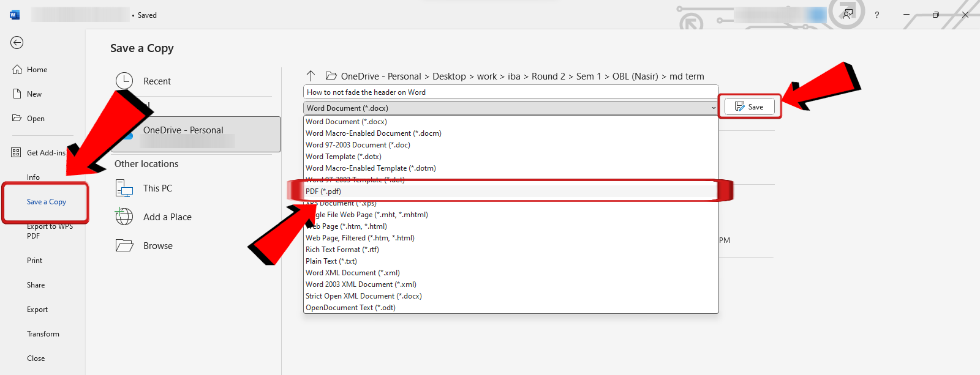The image size is (980, 375).
Task: Click the New document icon
Action: pyautogui.click(x=17, y=94)
